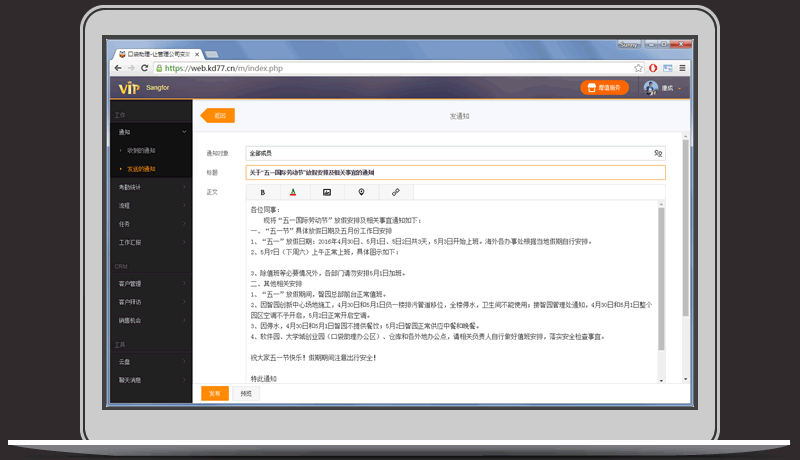
Task: Click the 各位同事 greeting line
Action: click(265, 210)
